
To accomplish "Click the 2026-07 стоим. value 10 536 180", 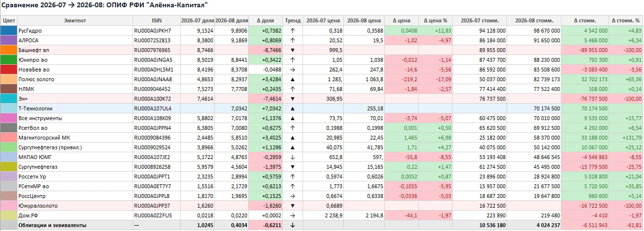I will pos(491,225).
